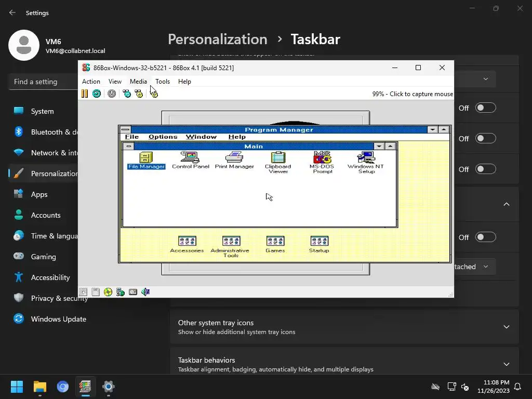532x399 pixels.
Task: Open File Explorer from the taskbar
Action: click(x=39, y=387)
